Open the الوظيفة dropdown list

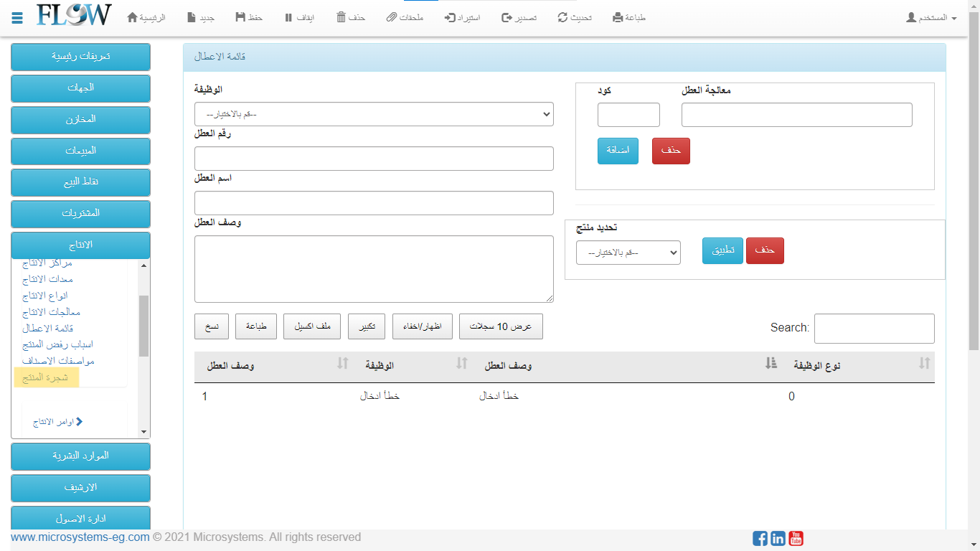(374, 114)
